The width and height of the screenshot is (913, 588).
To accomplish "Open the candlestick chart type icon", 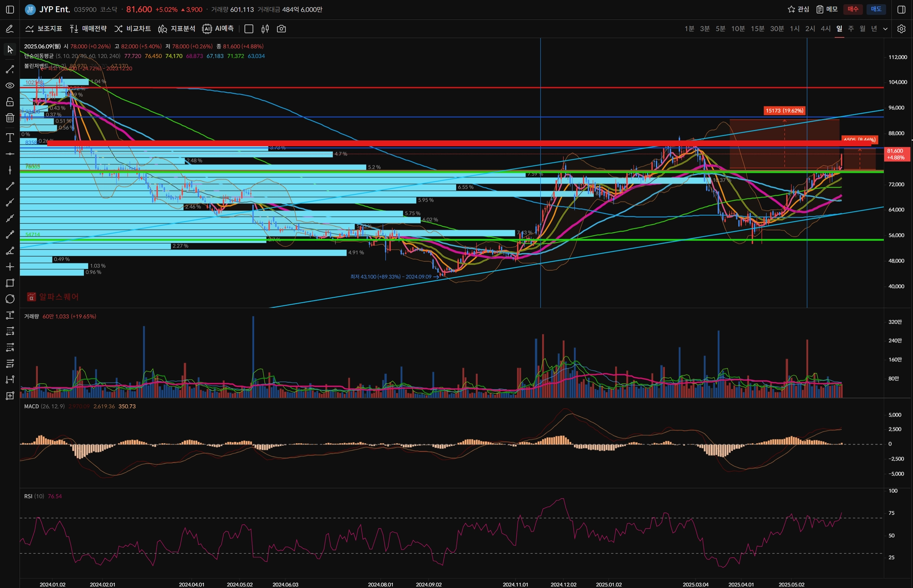I will pos(265,29).
